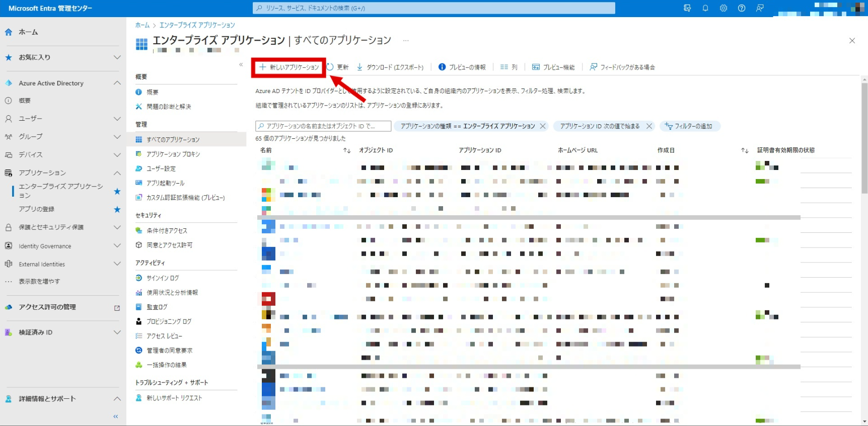Open 問題の診断と解決
This screenshot has height=426, width=868.
169,107
